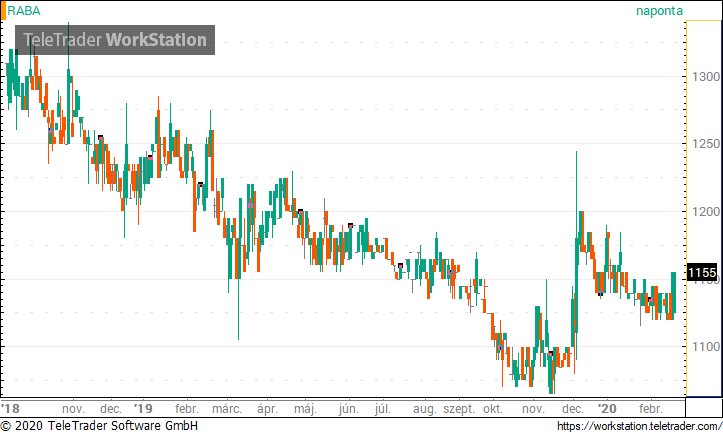Click the 1200 price axis label
This screenshot has width=723, height=435.
coord(706,212)
